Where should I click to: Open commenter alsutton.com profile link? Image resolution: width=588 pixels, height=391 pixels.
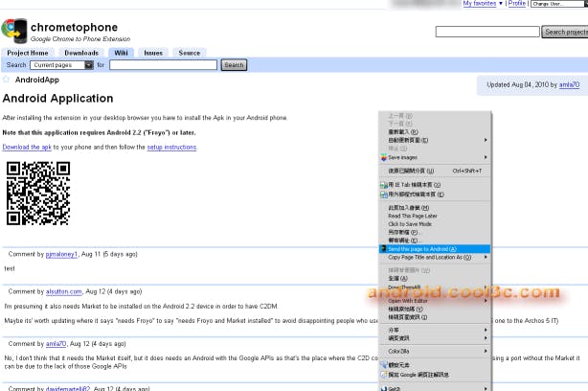(64, 291)
